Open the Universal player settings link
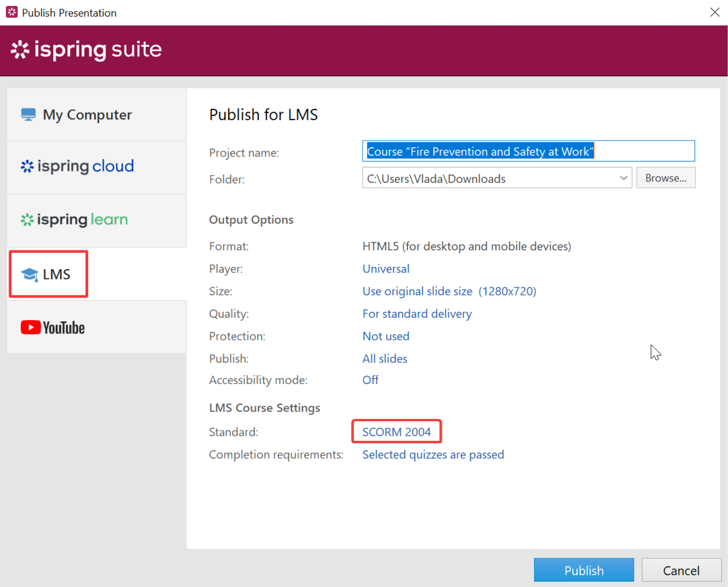Image resolution: width=728 pixels, height=587 pixels. click(x=386, y=269)
